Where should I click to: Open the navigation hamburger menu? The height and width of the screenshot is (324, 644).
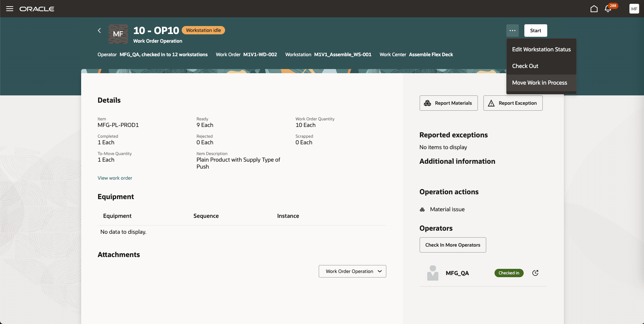[x=9, y=9]
